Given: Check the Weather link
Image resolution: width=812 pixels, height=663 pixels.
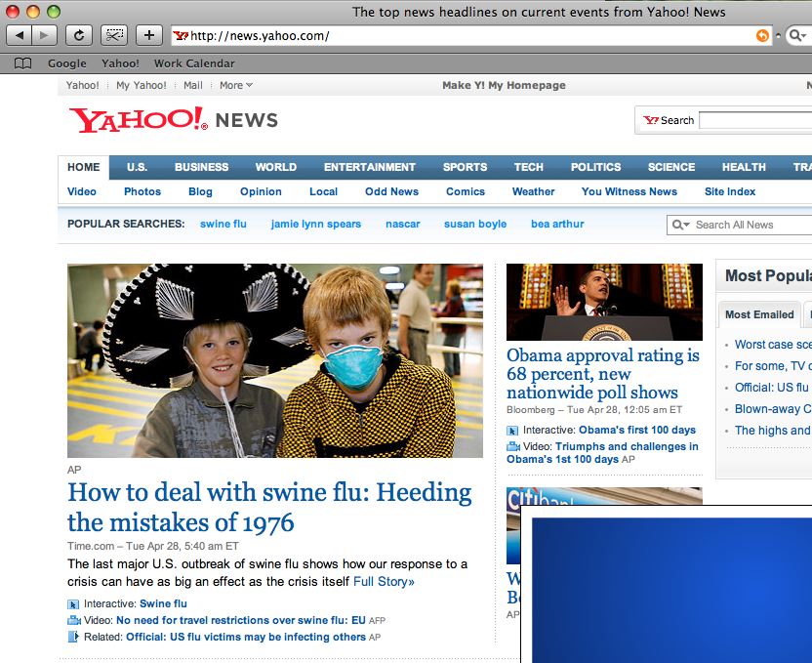Looking at the screenshot, I should tap(533, 191).
